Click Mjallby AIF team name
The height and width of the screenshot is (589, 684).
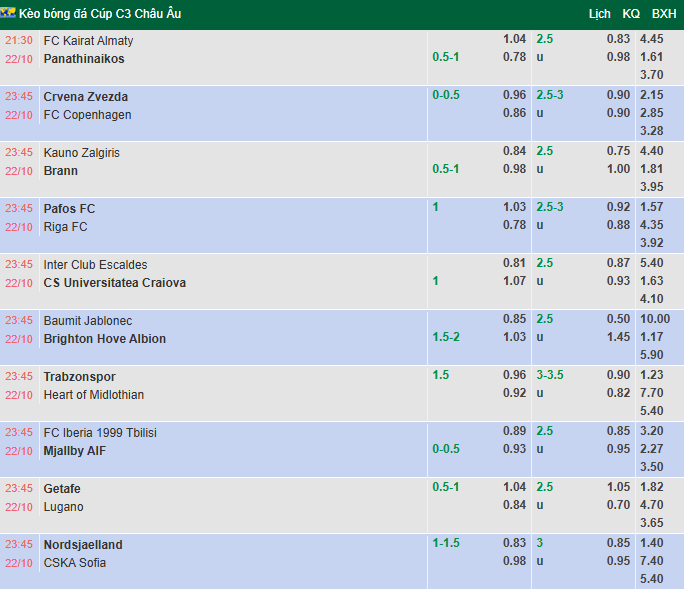(x=75, y=451)
